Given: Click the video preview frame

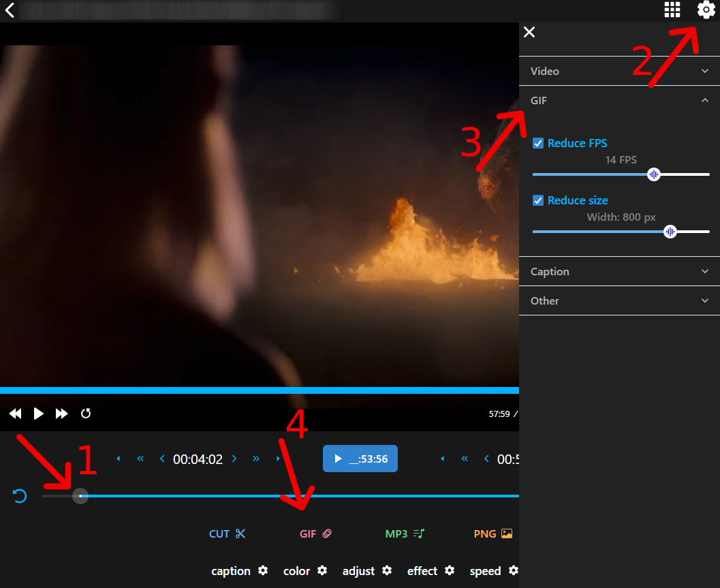Looking at the screenshot, I should pyautogui.click(x=260, y=216).
